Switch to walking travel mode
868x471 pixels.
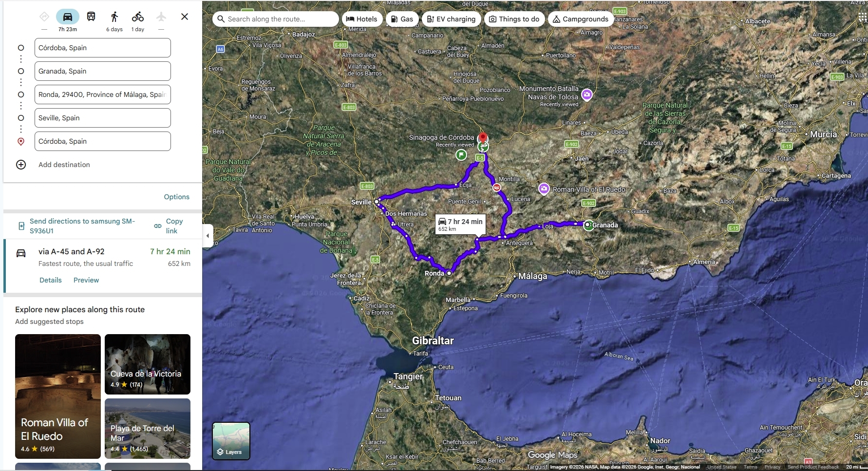point(114,17)
